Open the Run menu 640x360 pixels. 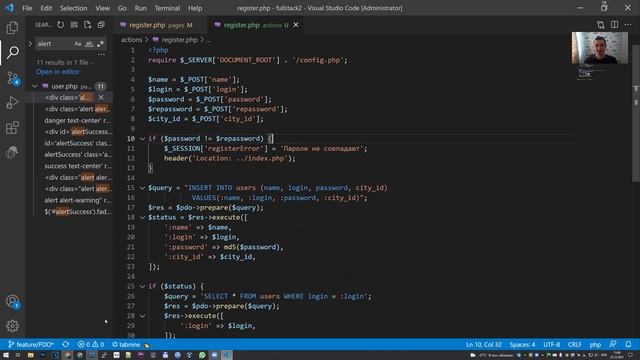tap(140, 8)
